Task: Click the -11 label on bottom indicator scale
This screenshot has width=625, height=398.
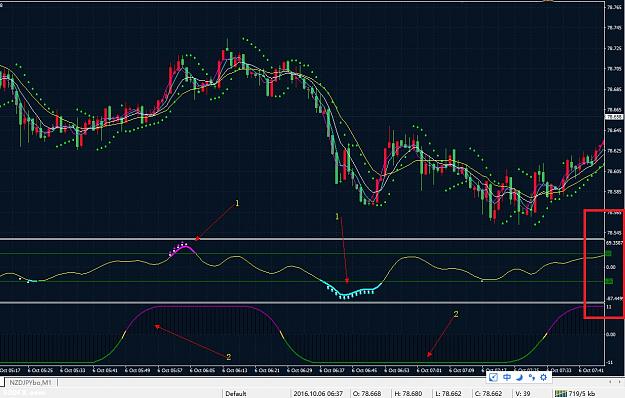Action: (x=610, y=363)
